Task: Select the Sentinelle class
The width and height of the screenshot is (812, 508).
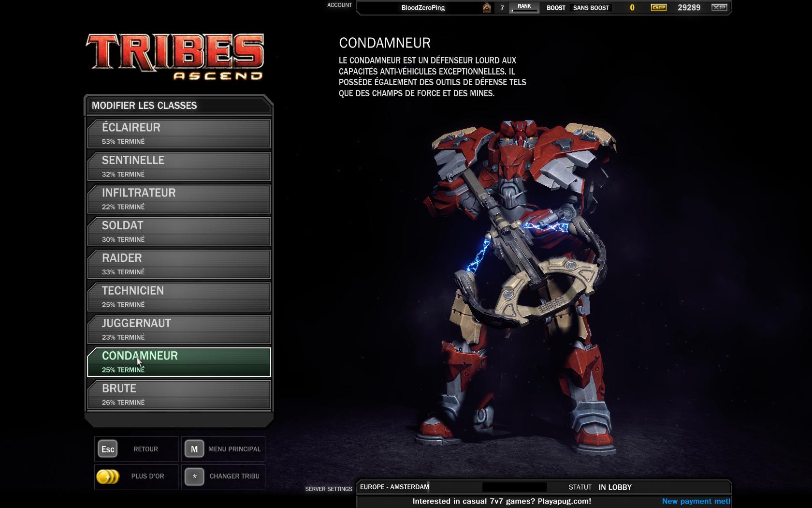Action: click(x=179, y=166)
